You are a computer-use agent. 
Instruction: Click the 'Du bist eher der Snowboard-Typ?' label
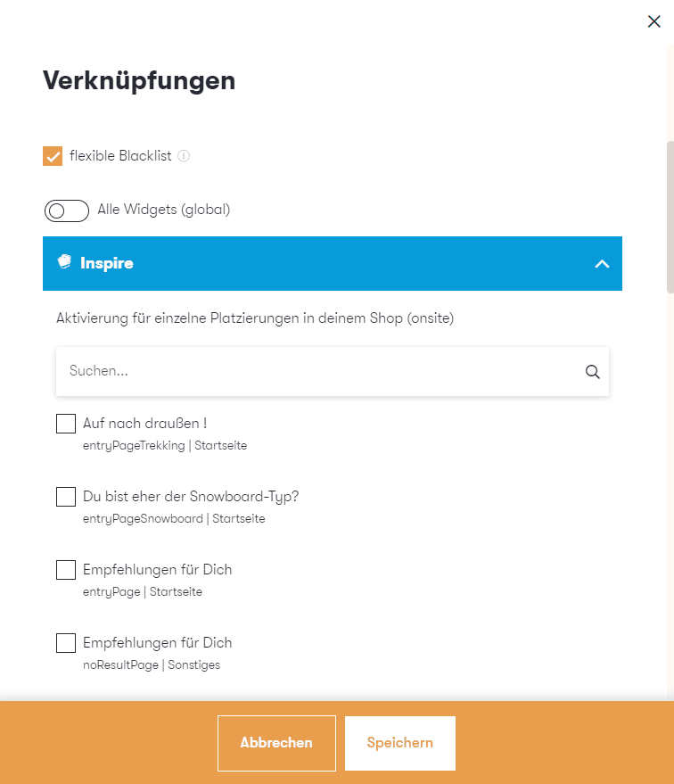[191, 497]
